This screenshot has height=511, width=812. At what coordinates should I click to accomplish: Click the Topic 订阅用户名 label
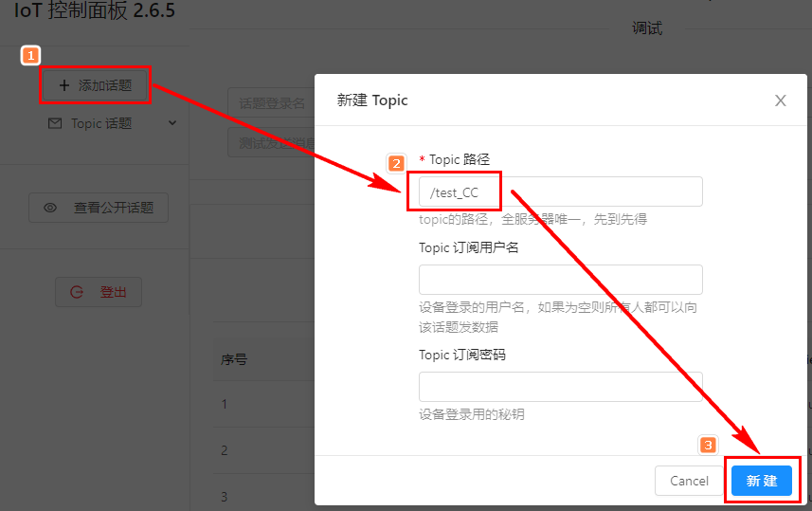pos(469,247)
